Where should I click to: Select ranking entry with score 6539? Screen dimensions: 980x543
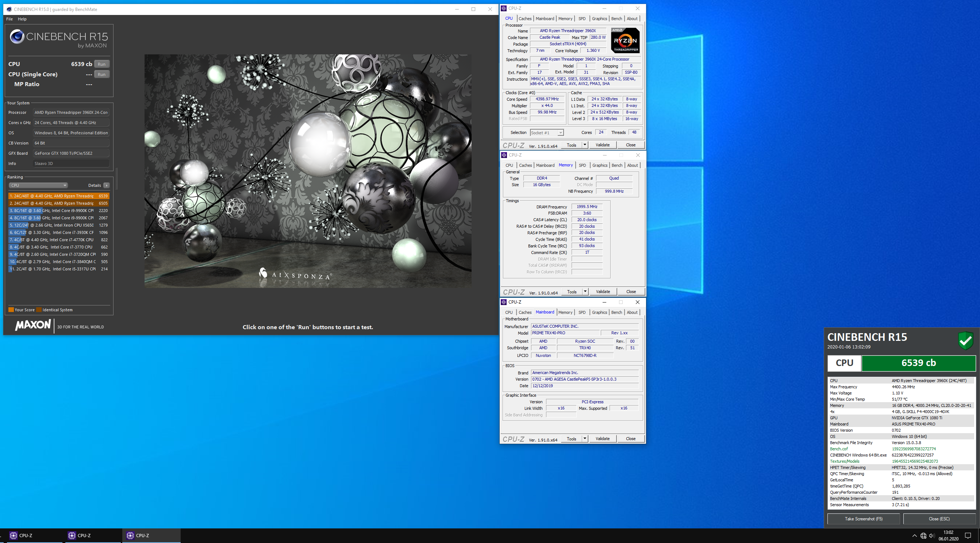click(x=59, y=196)
